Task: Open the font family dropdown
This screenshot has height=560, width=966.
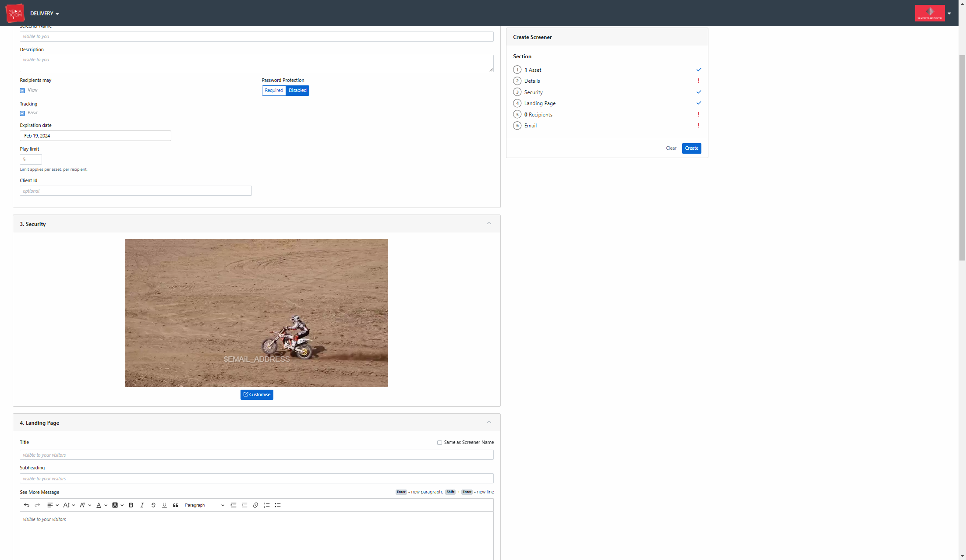Action: [x=85, y=505]
